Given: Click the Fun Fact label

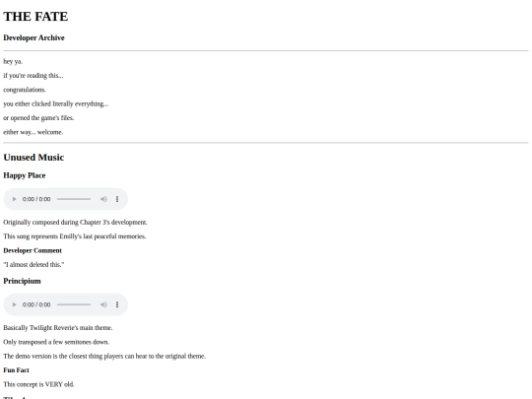Looking at the screenshot, I should 17,370.
